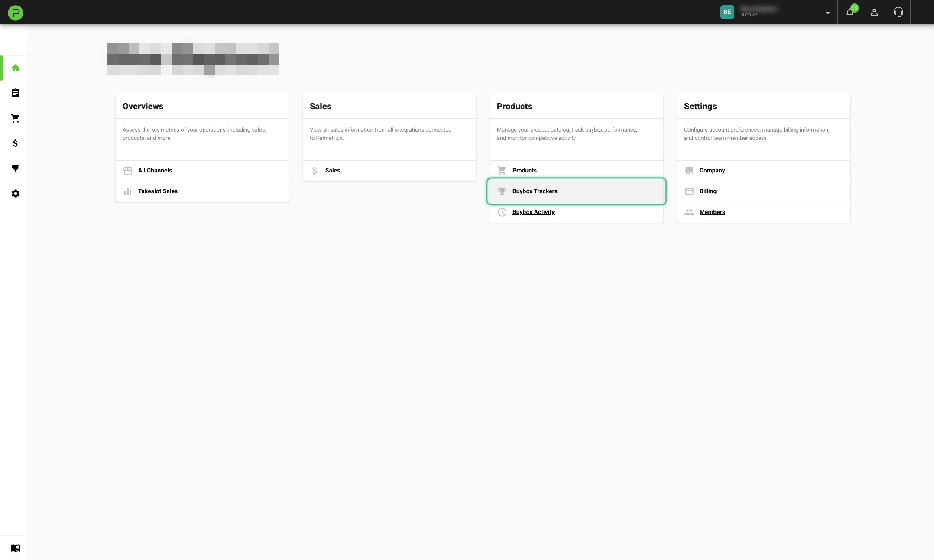Select the shopping cart icon in sidebar

point(15,118)
